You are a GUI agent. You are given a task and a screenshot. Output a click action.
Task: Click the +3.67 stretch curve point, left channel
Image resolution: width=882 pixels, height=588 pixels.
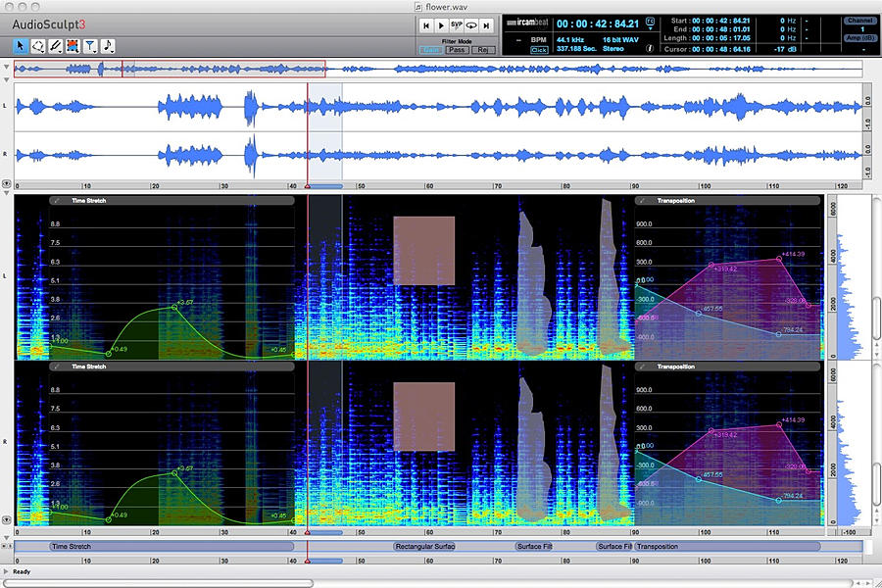(175, 307)
